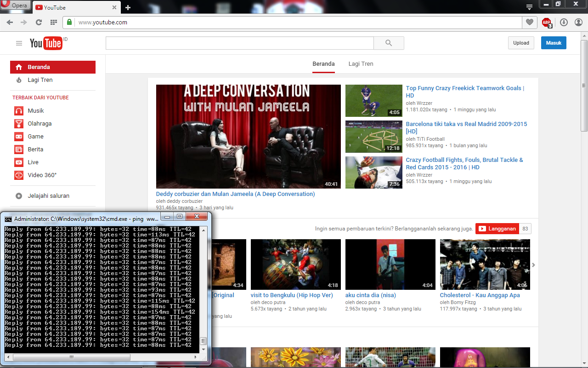Bookmark page with heart icon
This screenshot has width=588, height=368.
coord(530,22)
